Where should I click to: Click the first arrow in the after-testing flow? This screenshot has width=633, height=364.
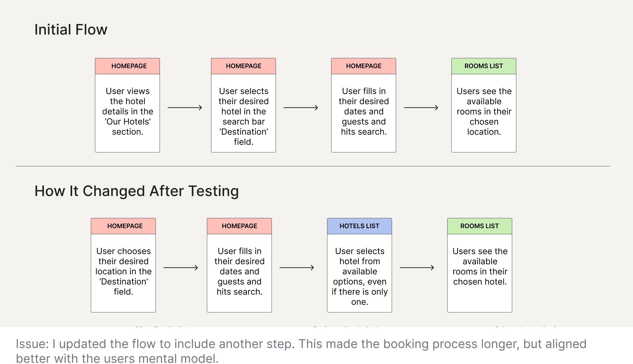coord(181,268)
